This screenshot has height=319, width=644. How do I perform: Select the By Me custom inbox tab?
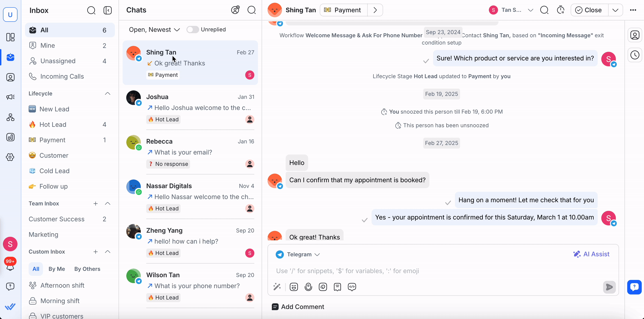(x=57, y=269)
